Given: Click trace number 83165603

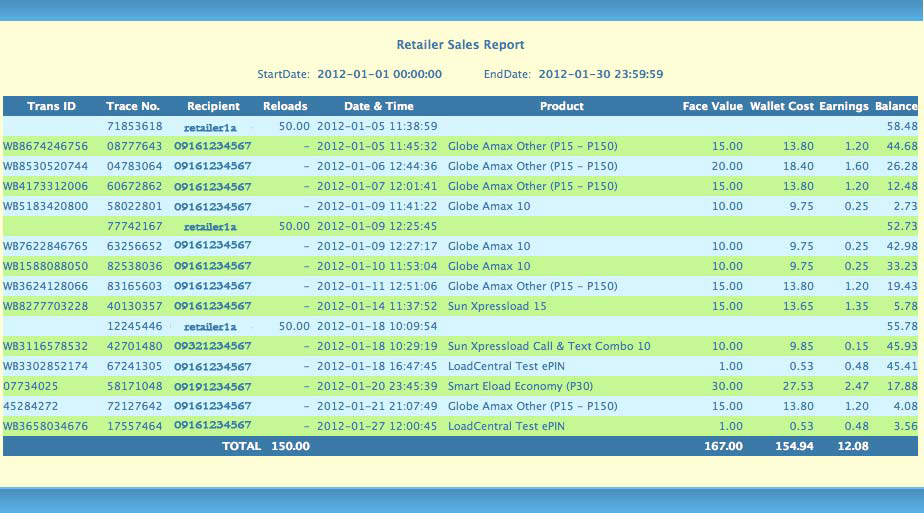Looking at the screenshot, I should (x=134, y=286).
